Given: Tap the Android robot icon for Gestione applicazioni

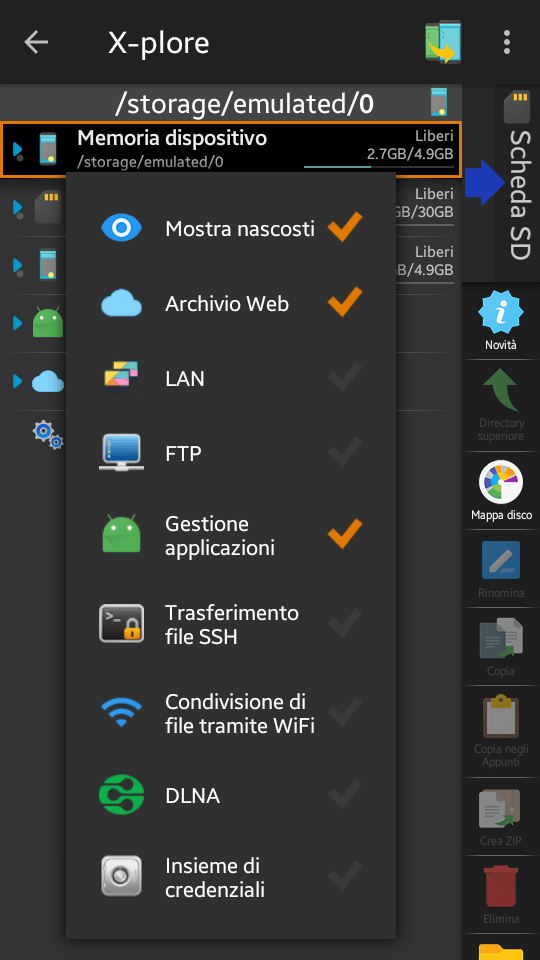Looking at the screenshot, I should (x=121, y=534).
